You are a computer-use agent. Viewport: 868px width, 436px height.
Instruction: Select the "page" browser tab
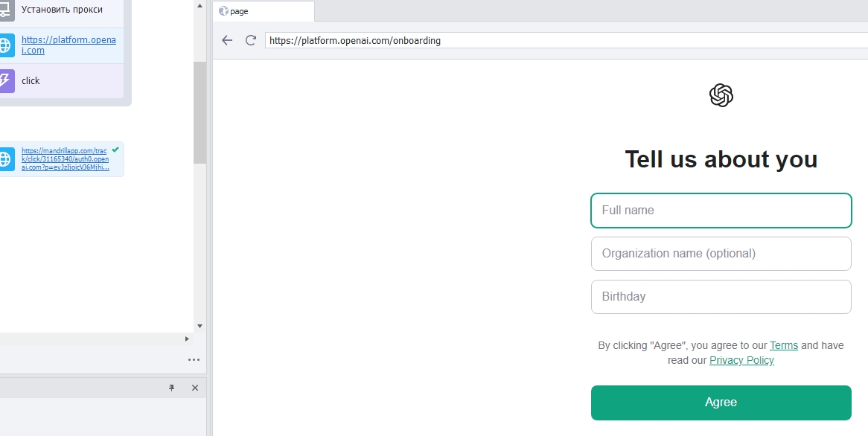coord(264,11)
